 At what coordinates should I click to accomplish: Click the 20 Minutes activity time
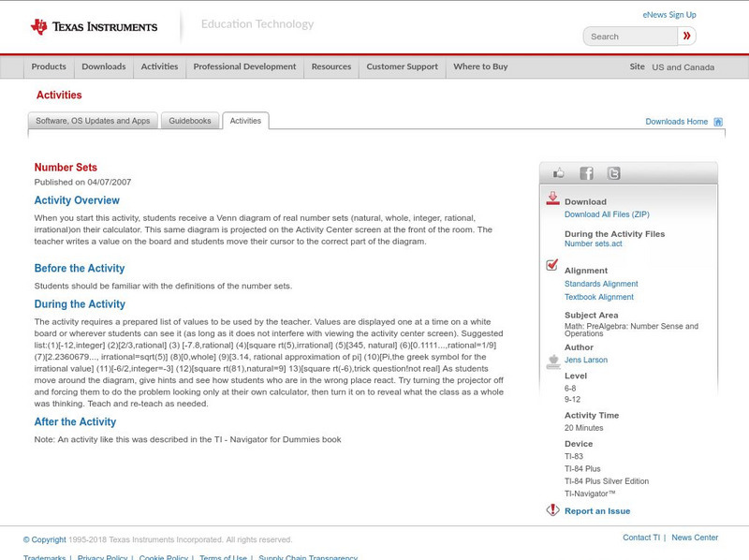[583, 428]
